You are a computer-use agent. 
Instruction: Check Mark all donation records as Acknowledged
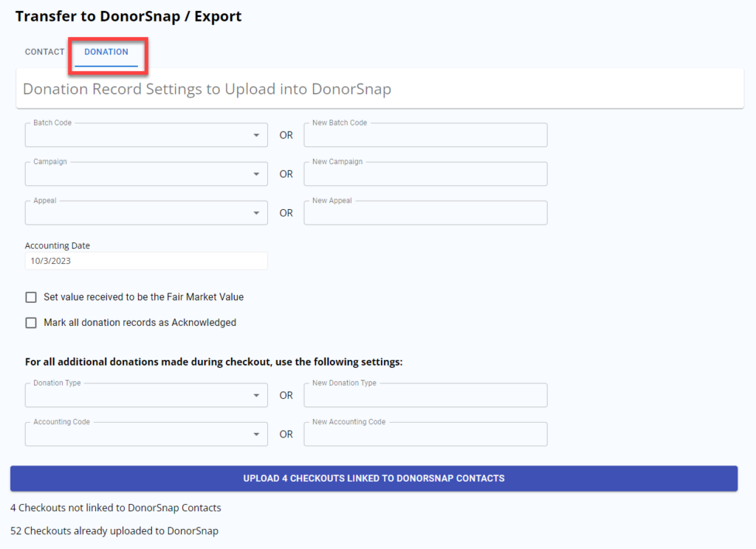point(31,323)
